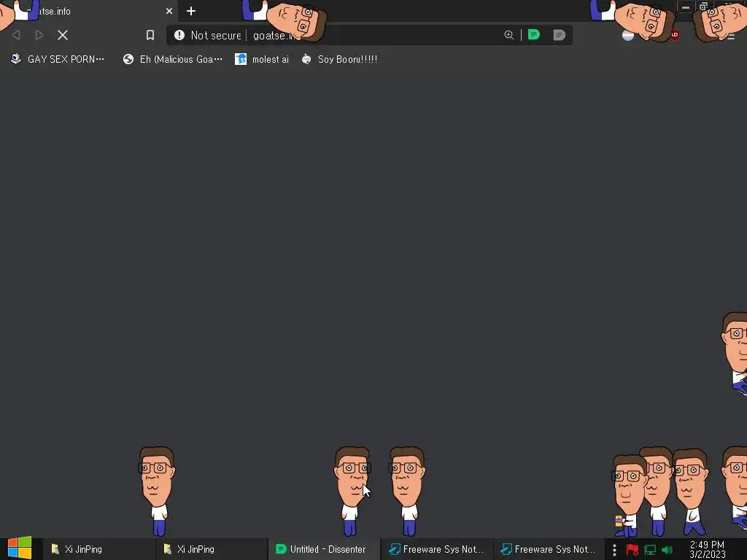Open the Eh (Malicious Goa… bookmark
This screenshot has height=560, width=747.
coord(172,60)
